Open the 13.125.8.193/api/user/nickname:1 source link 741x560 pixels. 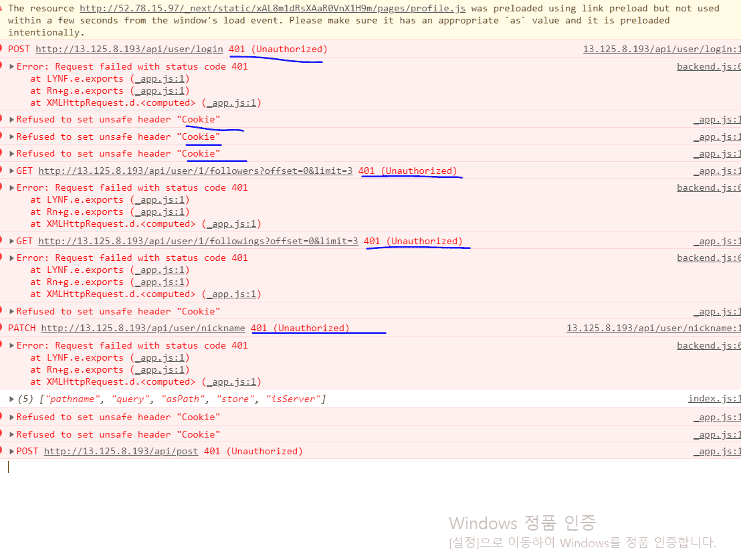coord(653,329)
